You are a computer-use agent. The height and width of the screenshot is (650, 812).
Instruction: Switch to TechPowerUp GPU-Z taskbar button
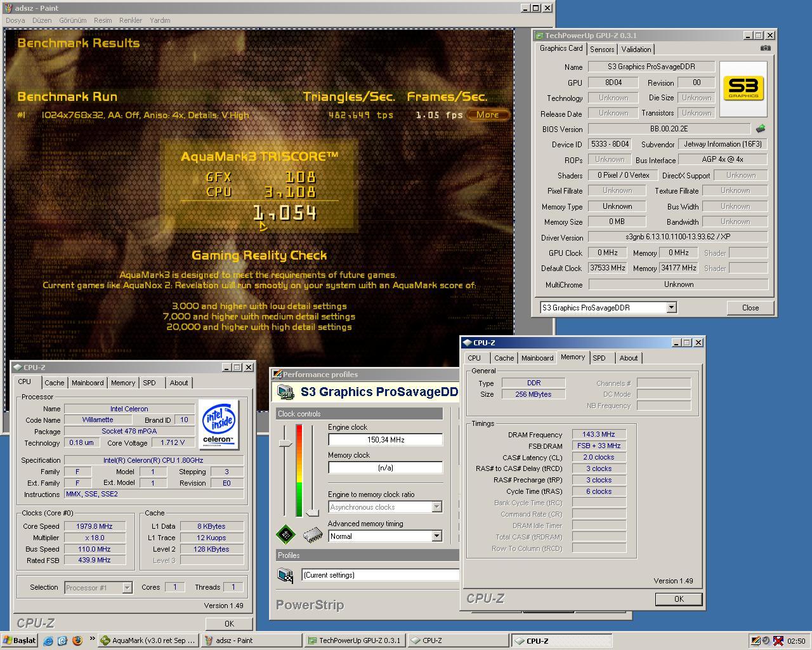pos(355,641)
